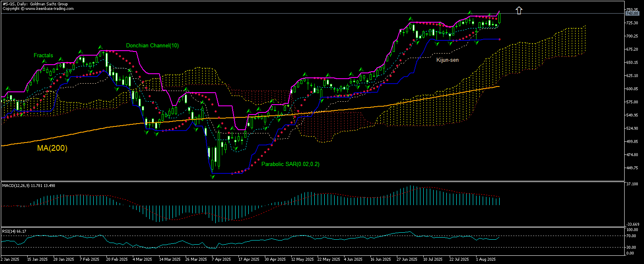Select the Fractals label on the chart

43,55
